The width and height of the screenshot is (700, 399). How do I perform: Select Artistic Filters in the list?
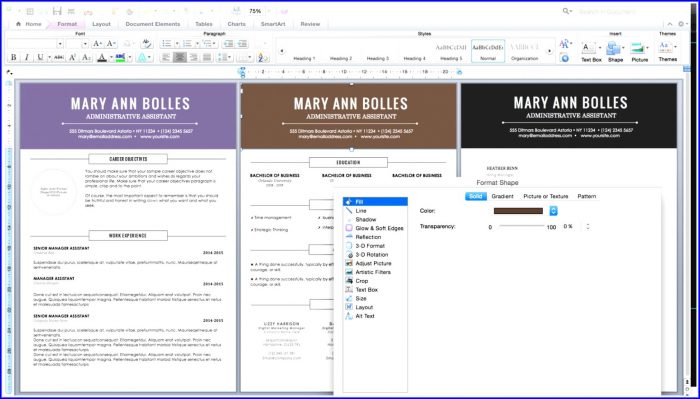(375, 272)
